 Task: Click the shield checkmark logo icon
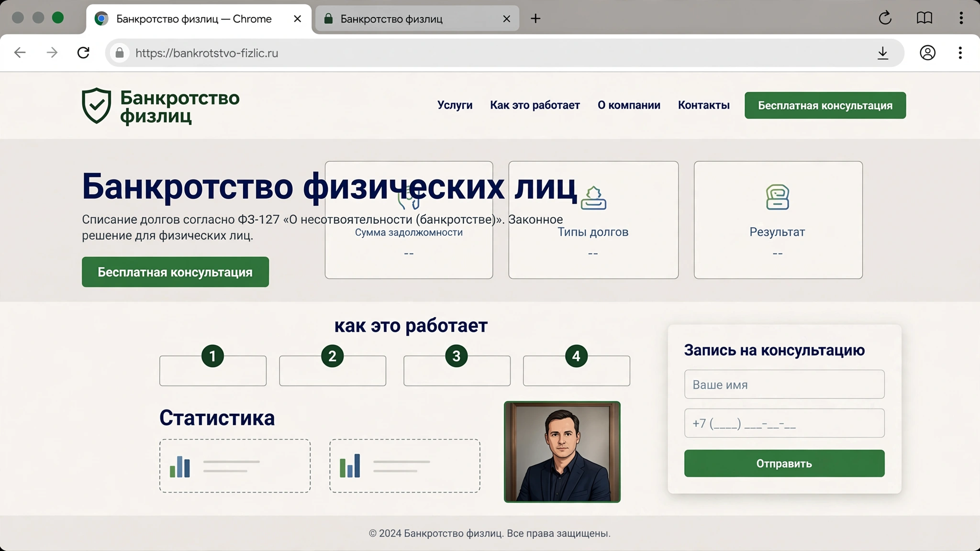click(96, 106)
